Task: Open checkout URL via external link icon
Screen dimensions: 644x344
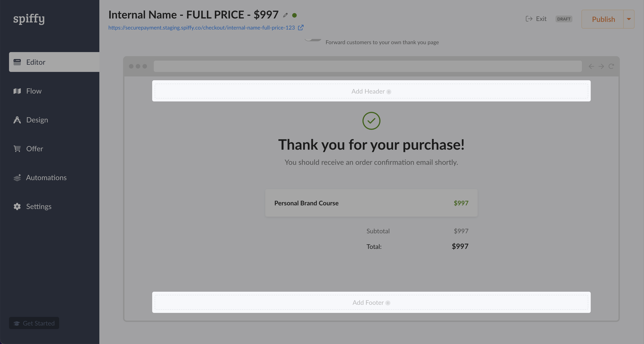Action: (x=301, y=28)
